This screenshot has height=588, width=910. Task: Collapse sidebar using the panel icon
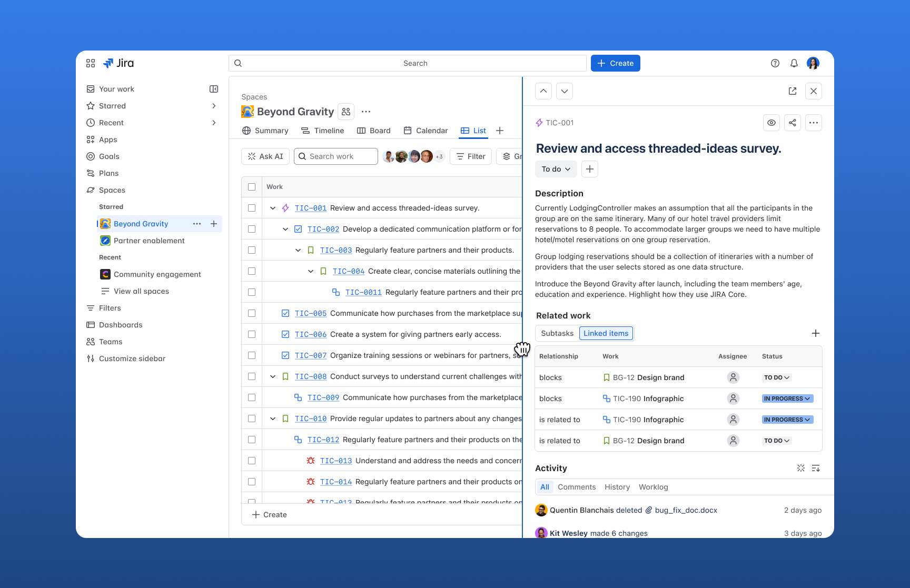(214, 89)
